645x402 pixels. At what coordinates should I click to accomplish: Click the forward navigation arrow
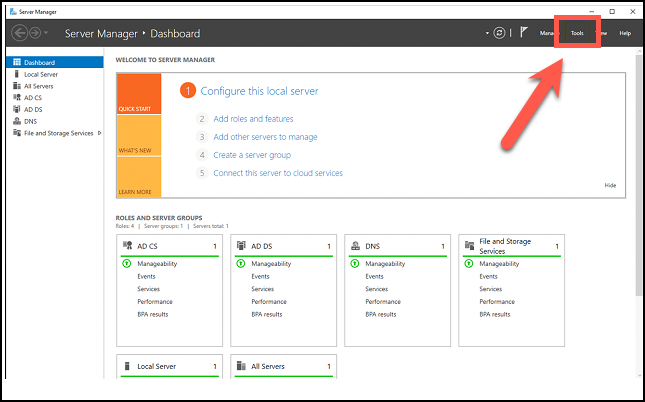35,33
